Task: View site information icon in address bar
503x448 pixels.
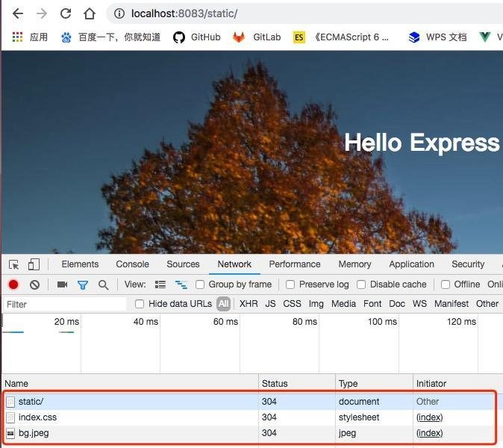Action: [x=119, y=13]
